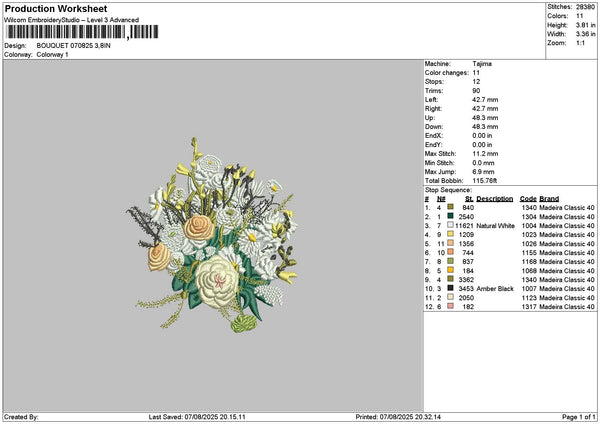Select the light green swatch in stop 7
Screen dimensions: 600x424
click(x=450, y=261)
